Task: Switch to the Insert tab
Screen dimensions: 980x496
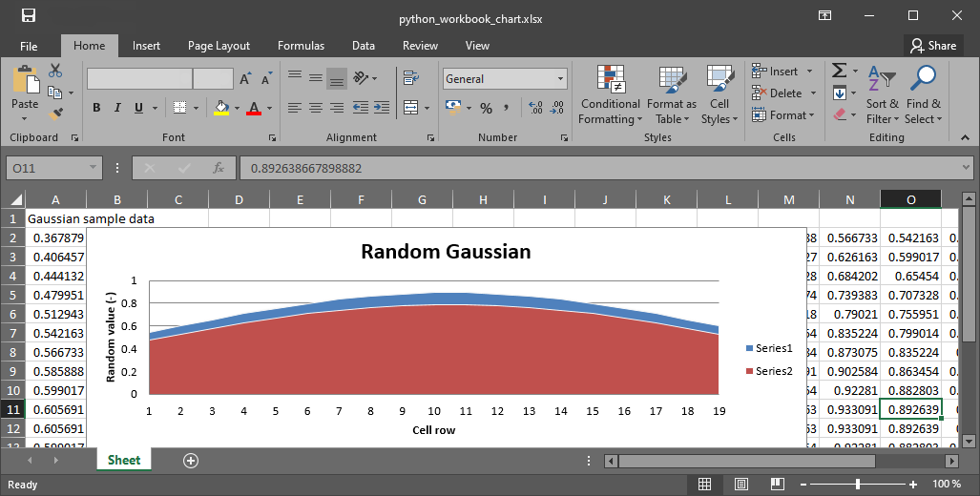Action: pos(146,46)
